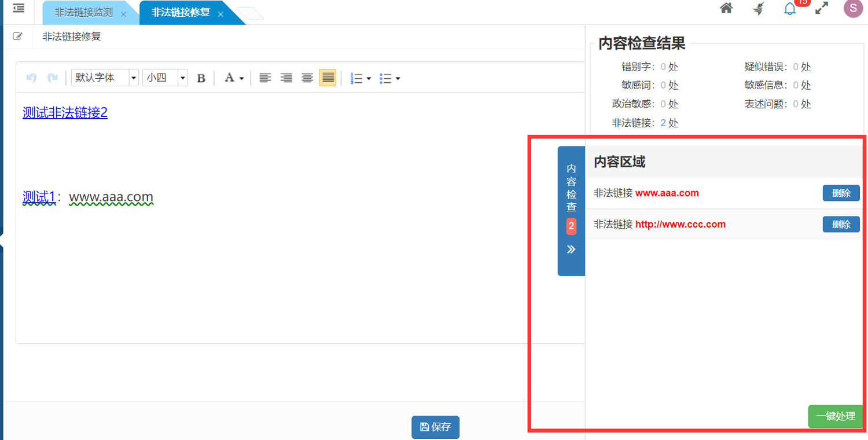Toggle justify alignment button
The image size is (868, 440).
pos(328,78)
